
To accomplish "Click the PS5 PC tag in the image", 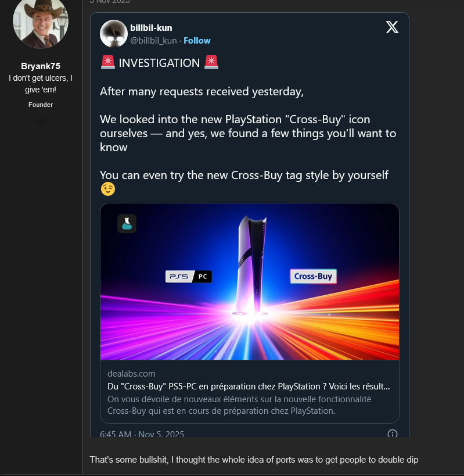I will click(189, 277).
